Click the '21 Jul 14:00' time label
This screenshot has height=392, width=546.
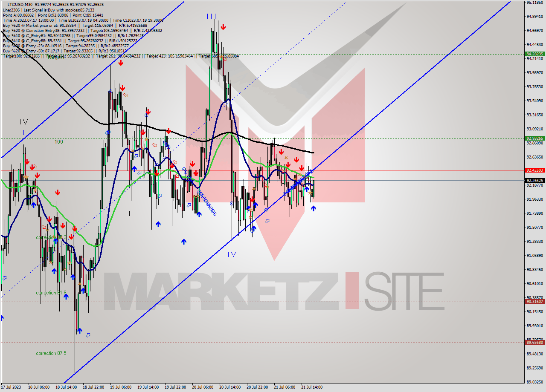pos(312,387)
